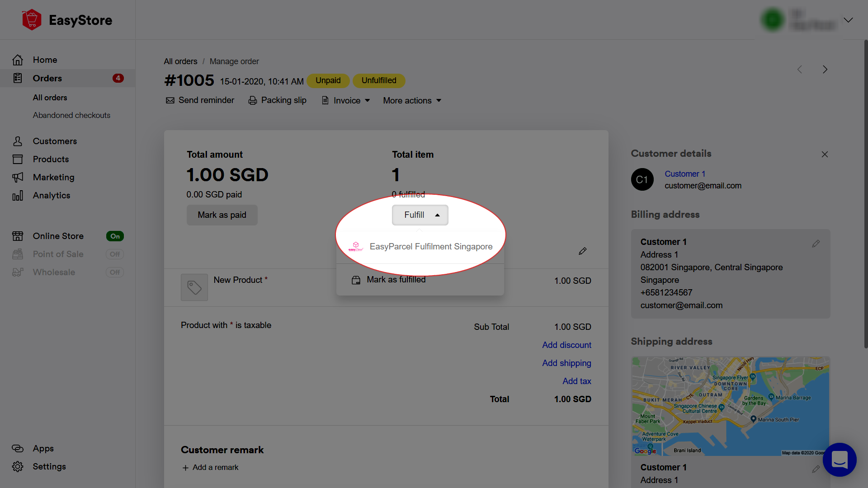Click the Add discount link
The height and width of the screenshot is (488, 868).
tap(566, 345)
